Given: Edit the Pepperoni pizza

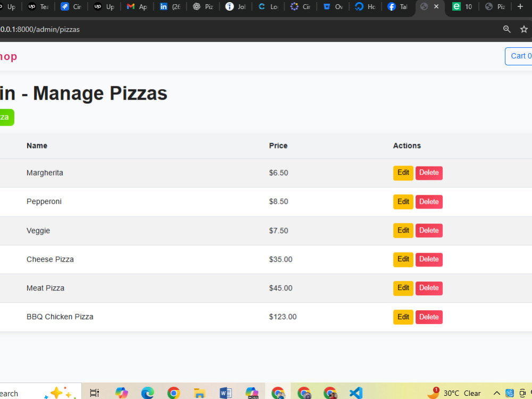Looking at the screenshot, I should tap(403, 202).
